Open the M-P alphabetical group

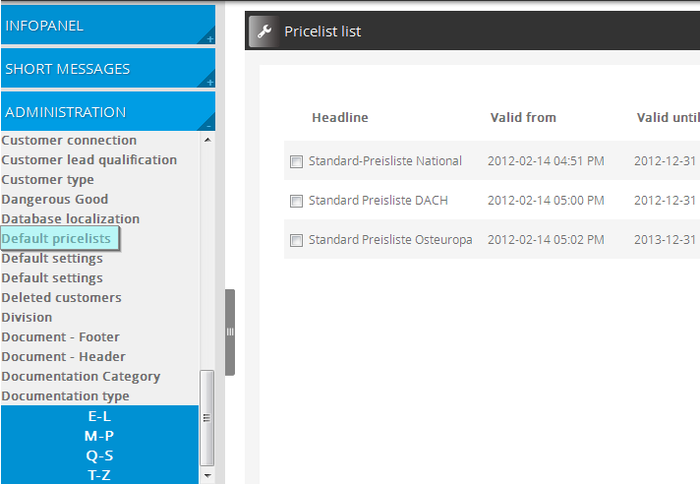tap(99, 436)
